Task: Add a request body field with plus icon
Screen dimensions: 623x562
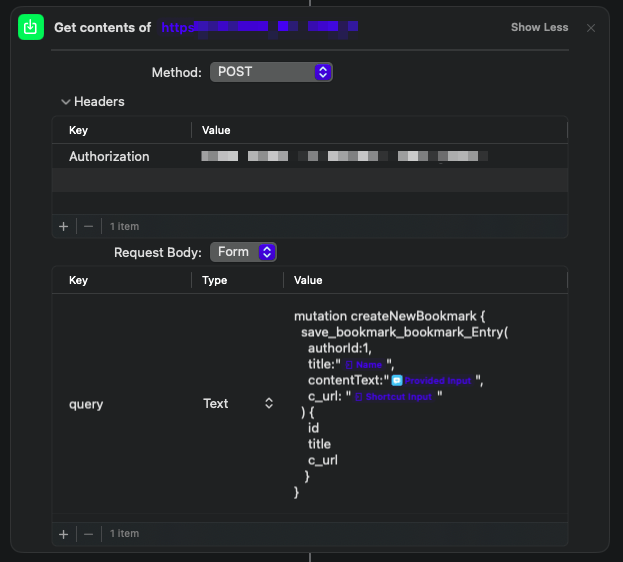Action: pyautogui.click(x=63, y=534)
